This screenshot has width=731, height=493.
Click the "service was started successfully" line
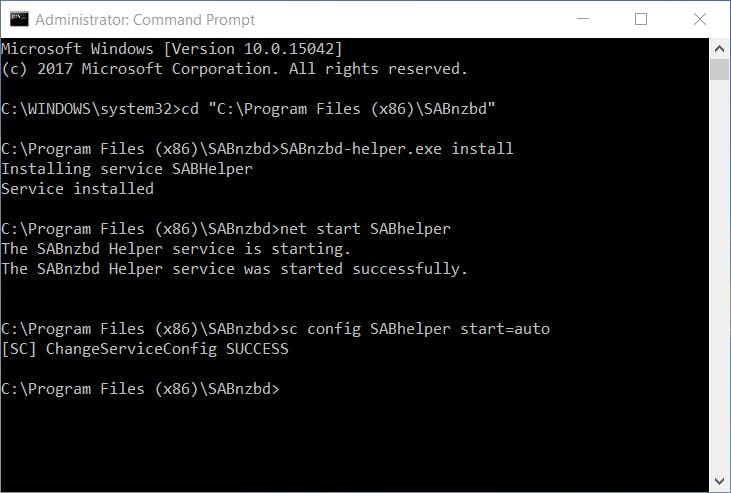coord(234,269)
